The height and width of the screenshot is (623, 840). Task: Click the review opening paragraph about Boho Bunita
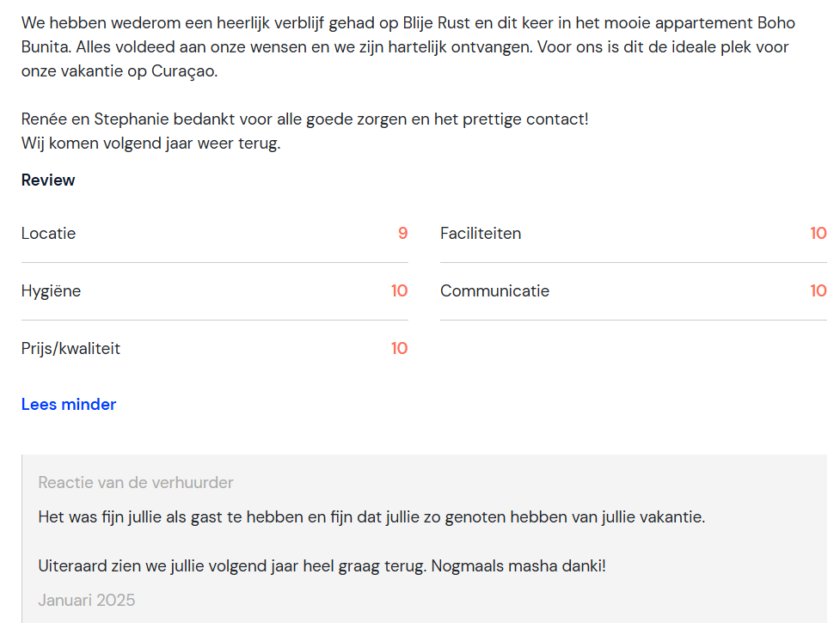408,47
